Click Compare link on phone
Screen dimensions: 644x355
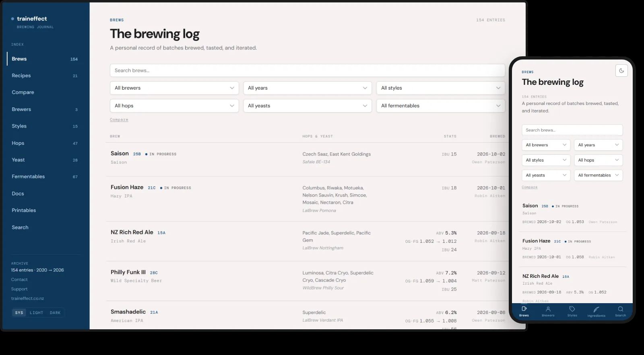[x=530, y=187]
